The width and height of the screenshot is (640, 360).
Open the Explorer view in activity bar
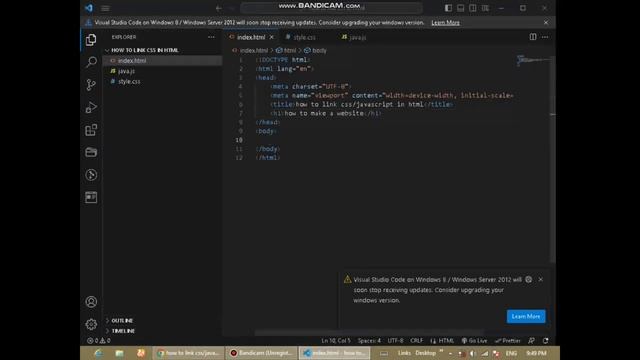[91, 40]
